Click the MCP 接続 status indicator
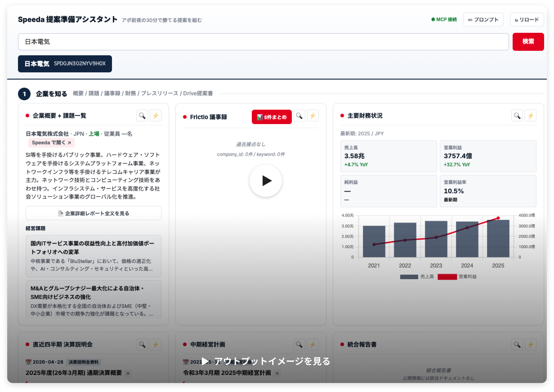The height and width of the screenshot is (392, 554). 444,19
